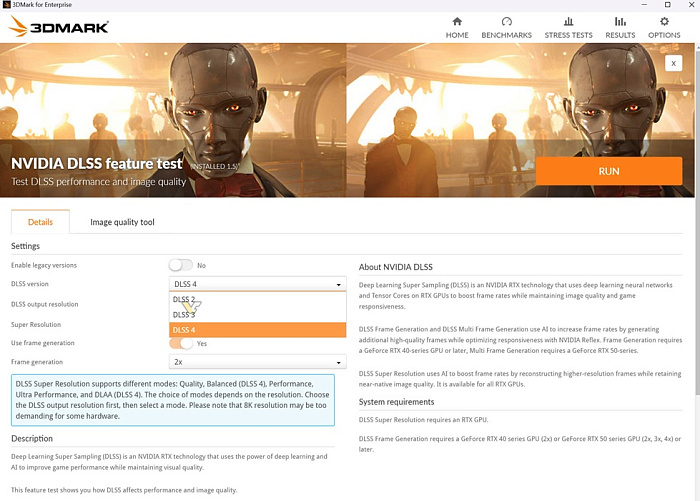700x501 pixels.
Task: Click the 'INSTALLED 1.5' version label
Action: [x=215, y=167]
